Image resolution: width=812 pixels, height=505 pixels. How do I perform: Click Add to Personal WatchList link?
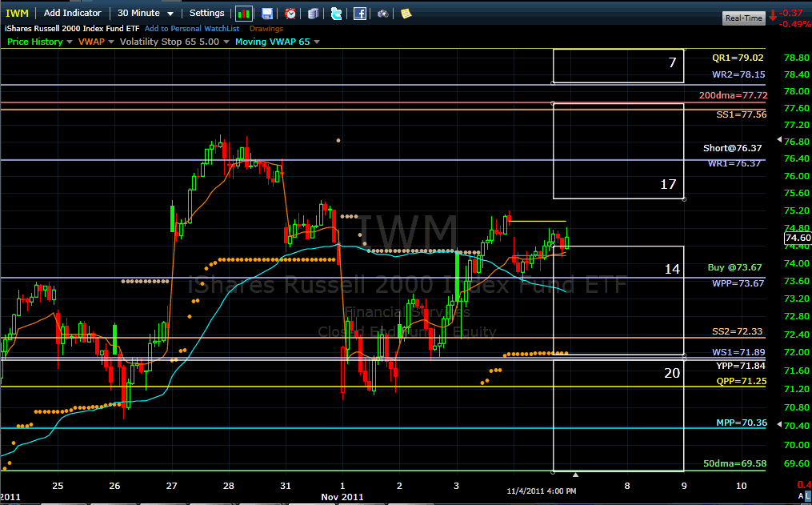pos(192,29)
